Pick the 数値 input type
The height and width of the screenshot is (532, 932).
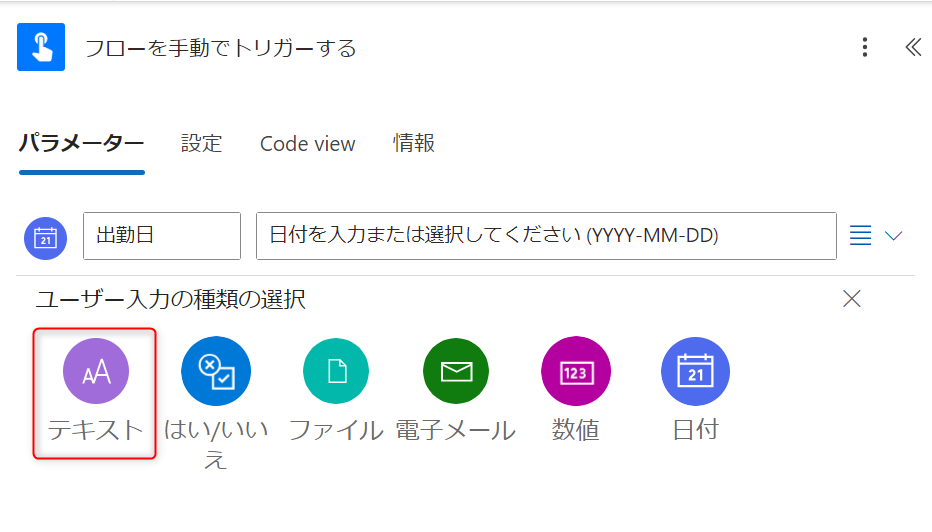point(575,391)
